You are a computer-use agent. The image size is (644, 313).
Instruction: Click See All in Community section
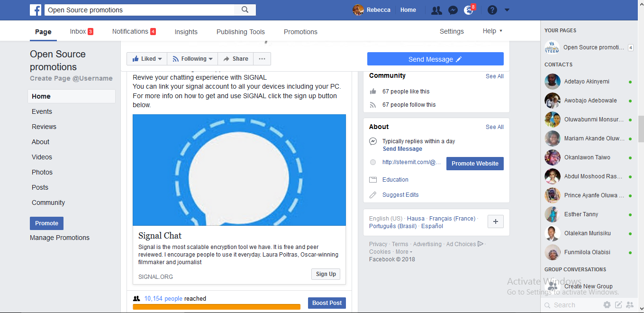tap(494, 76)
